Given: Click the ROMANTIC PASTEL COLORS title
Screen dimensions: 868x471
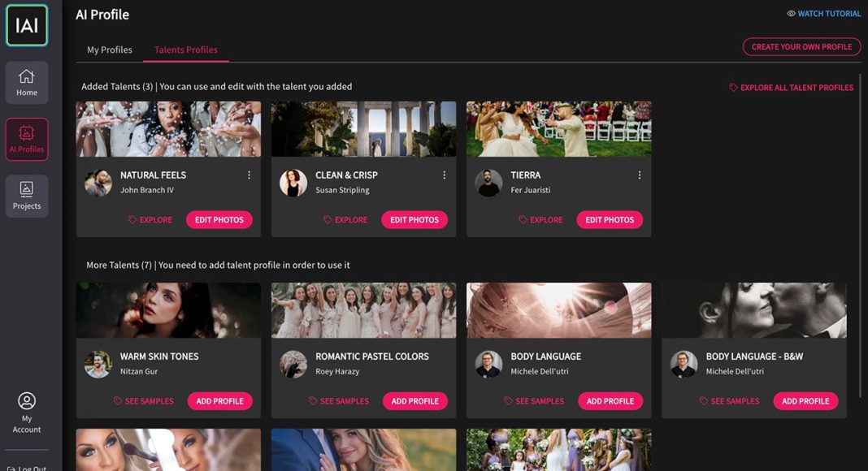Looking at the screenshot, I should pos(372,356).
